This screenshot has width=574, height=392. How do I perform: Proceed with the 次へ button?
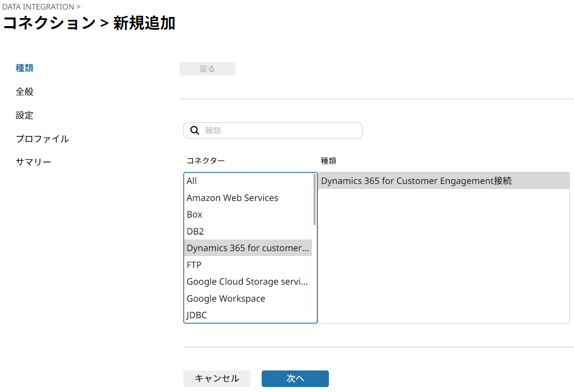295,378
